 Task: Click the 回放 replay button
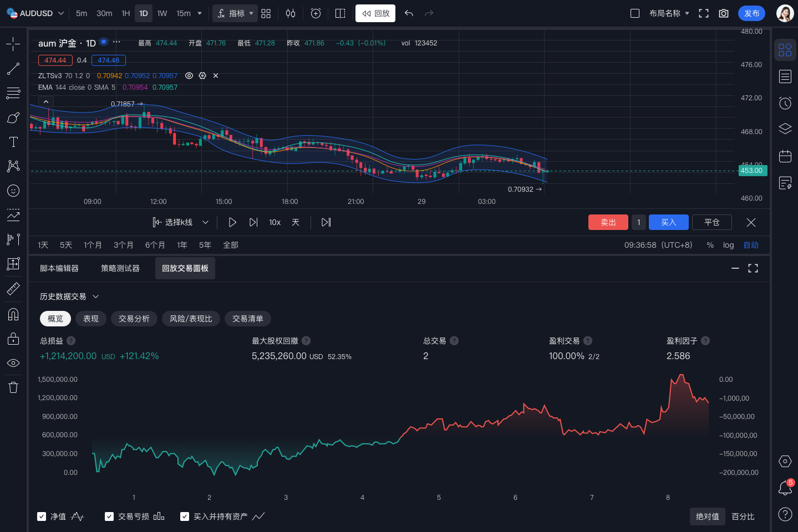(375, 13)
